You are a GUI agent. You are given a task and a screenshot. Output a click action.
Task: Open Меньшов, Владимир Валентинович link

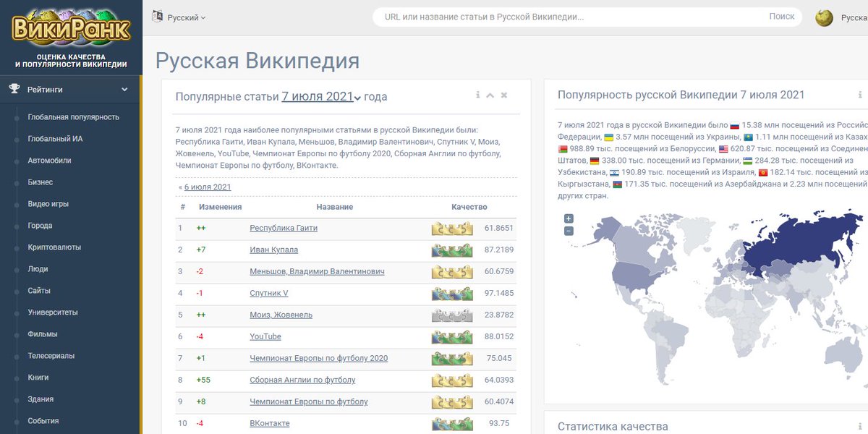[x=317, y=271]
